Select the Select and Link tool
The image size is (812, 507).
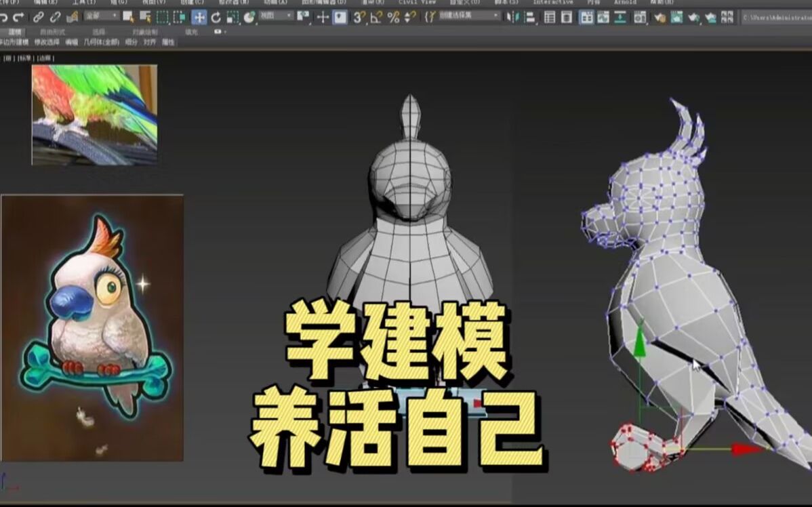click(x=38, y=18)
